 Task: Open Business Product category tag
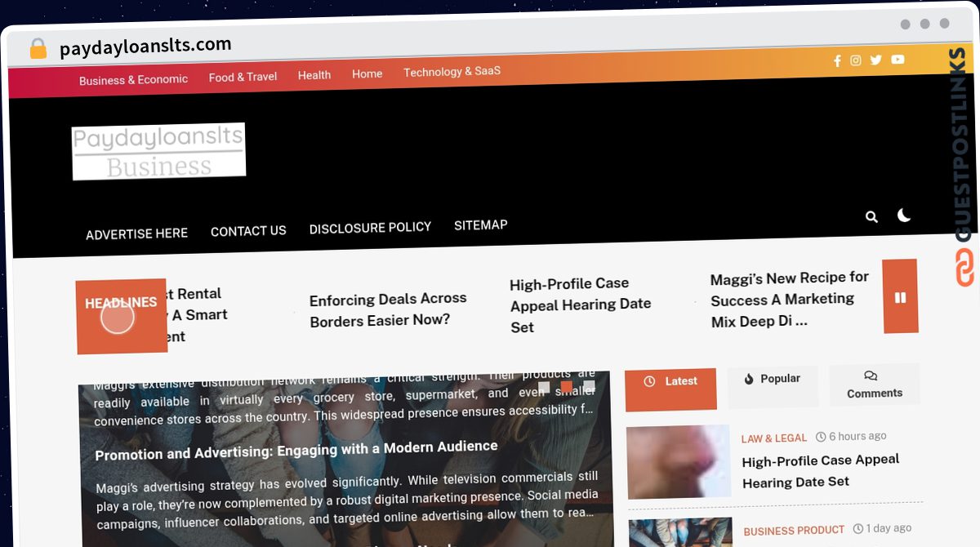(794, 531)
